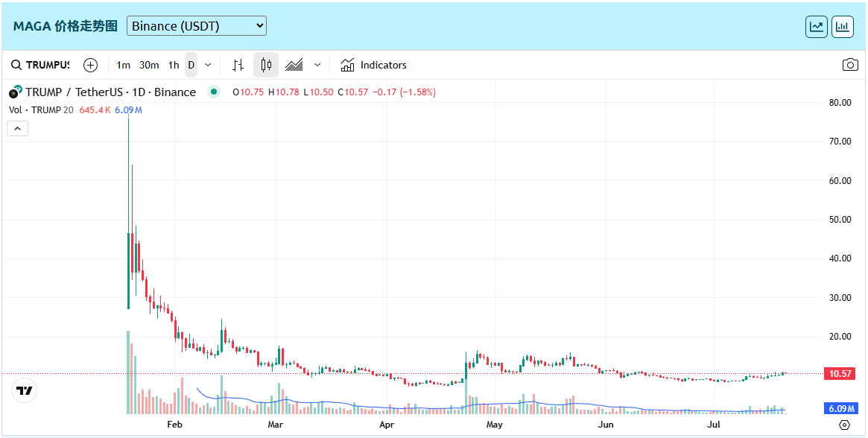The width and height of the screenshot is (868, 438).
Task: Select the D daily interval
Action: [191, 65]
